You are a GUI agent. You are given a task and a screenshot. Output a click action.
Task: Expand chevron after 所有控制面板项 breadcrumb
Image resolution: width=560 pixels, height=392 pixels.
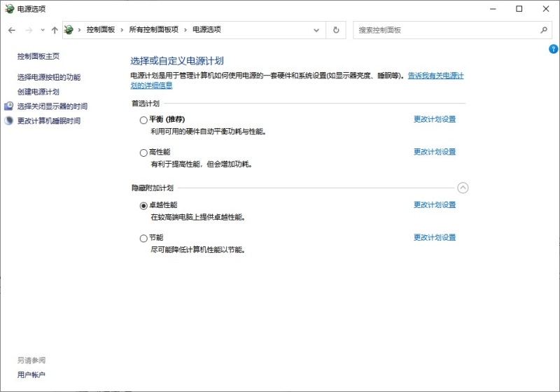185,30
